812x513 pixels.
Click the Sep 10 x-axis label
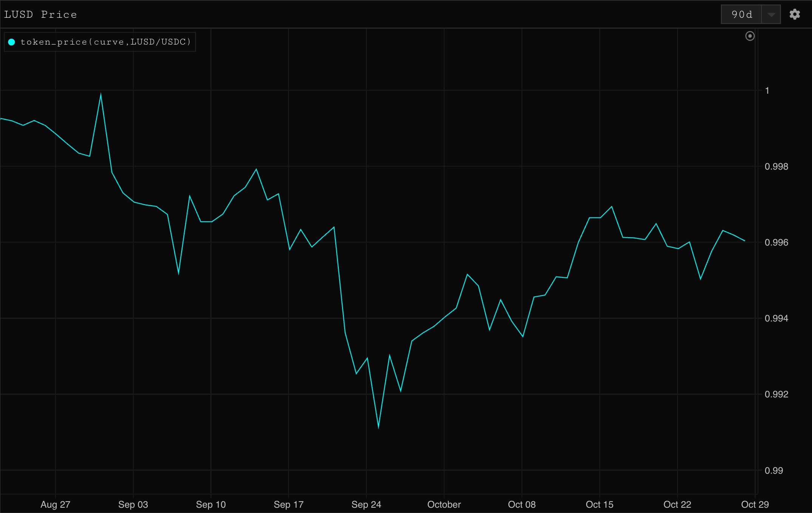[x=211, y=504]
